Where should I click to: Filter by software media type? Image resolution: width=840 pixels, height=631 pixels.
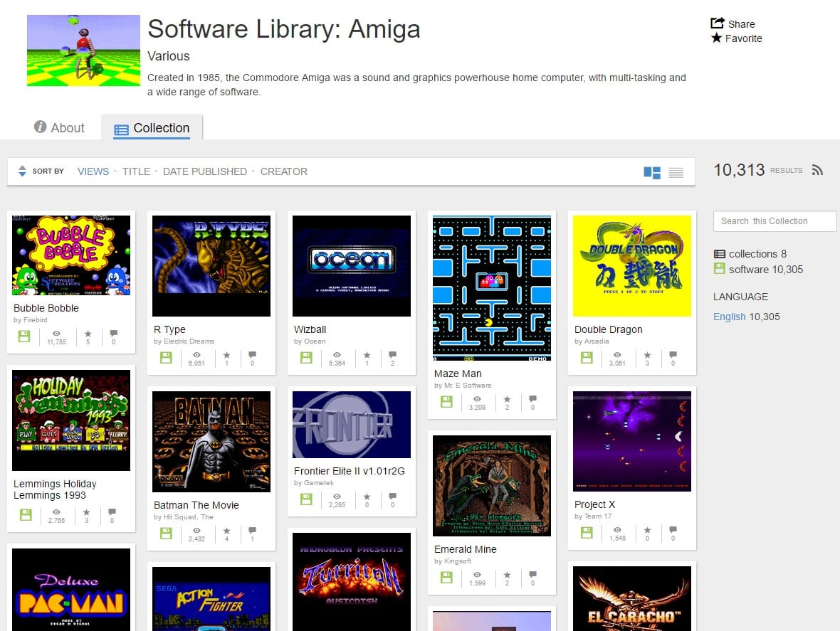click(758, 269)
